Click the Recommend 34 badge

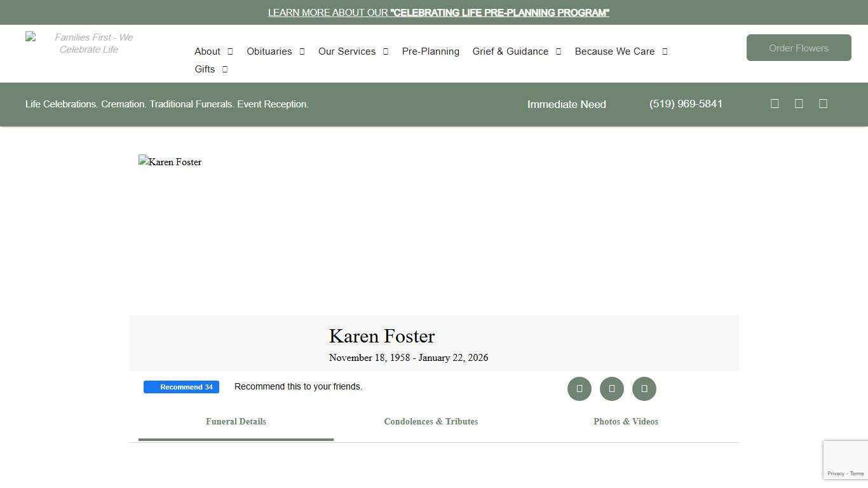tap(181, 386)
